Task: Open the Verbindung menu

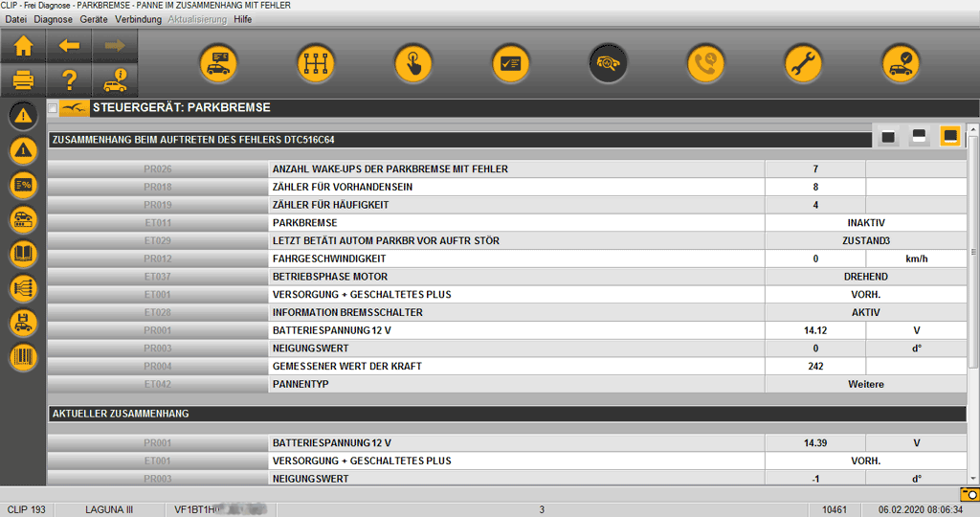Action: (138, 19)
